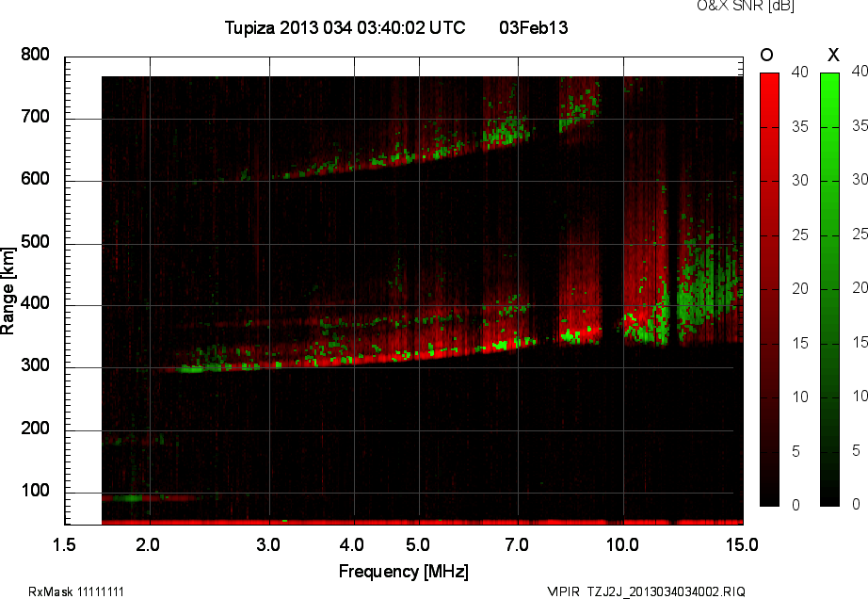Select the 'VIPIR TZJ2J_2013034034002.RIQ' file name text
868x599 pixels.
(646, 591)
